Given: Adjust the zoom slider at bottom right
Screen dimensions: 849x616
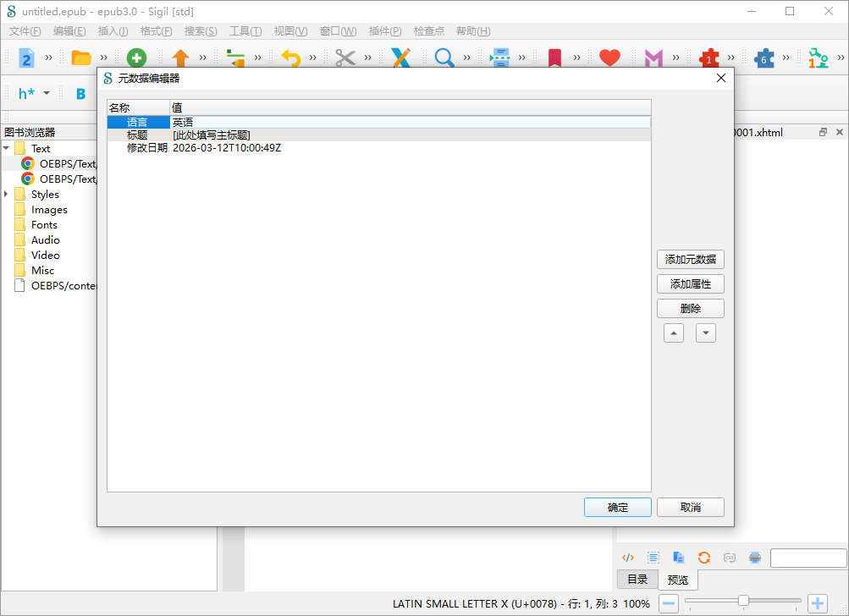Looking at the screenshot, I should click(x=743, y=601).
